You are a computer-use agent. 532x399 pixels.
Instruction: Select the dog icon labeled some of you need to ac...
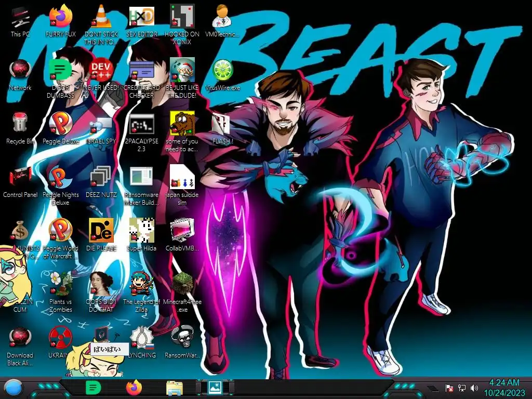coord(182,132)
